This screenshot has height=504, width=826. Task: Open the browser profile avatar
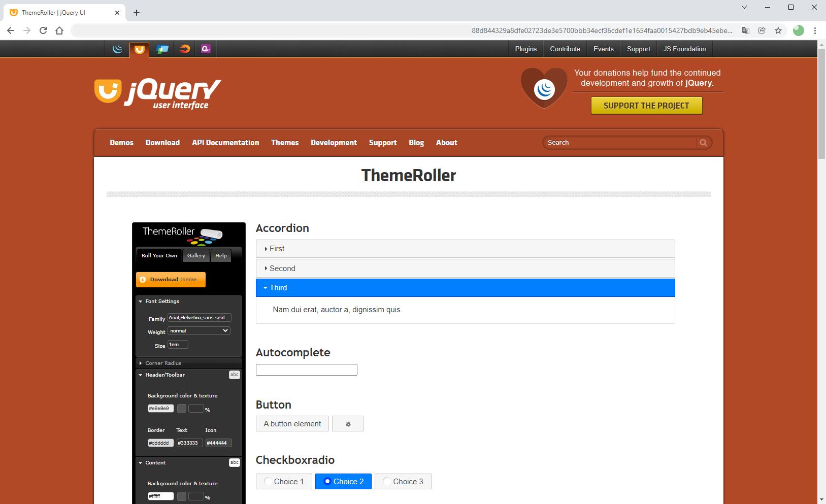click(x=799, y=30)
